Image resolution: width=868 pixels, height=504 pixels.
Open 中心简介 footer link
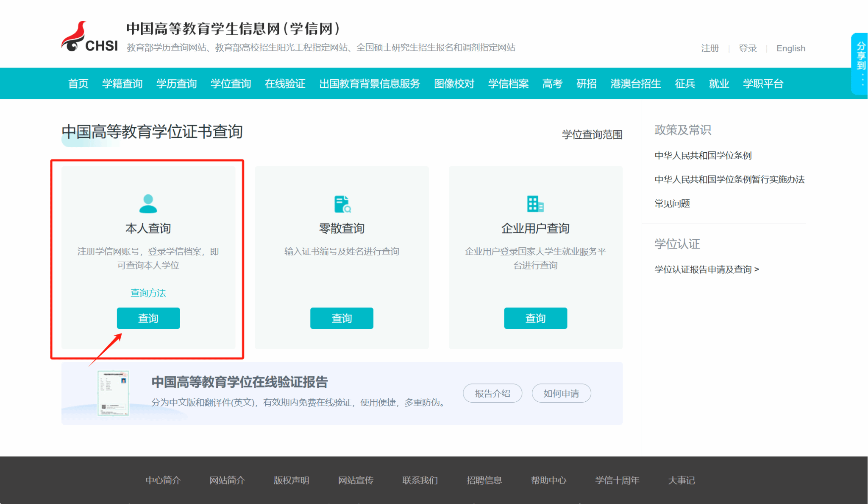coord(163,480)
